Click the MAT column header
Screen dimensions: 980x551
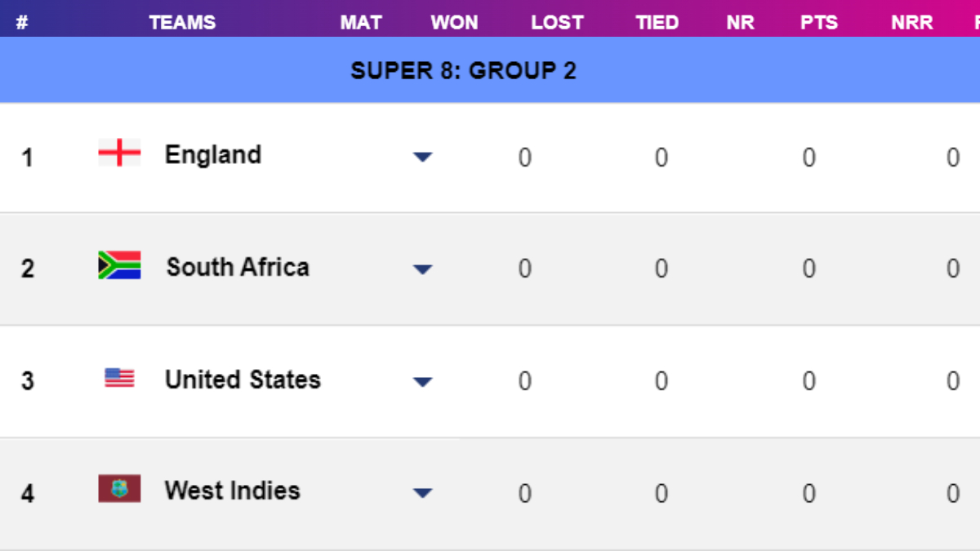(x=361, y=22)
